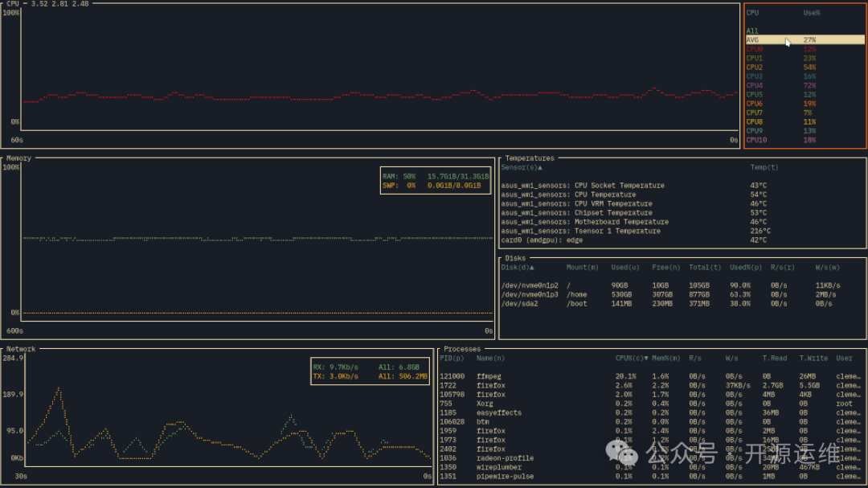Click the Temp(t) column header
The height and width of the screenshot is (488, 868).
tap(764, 167)
